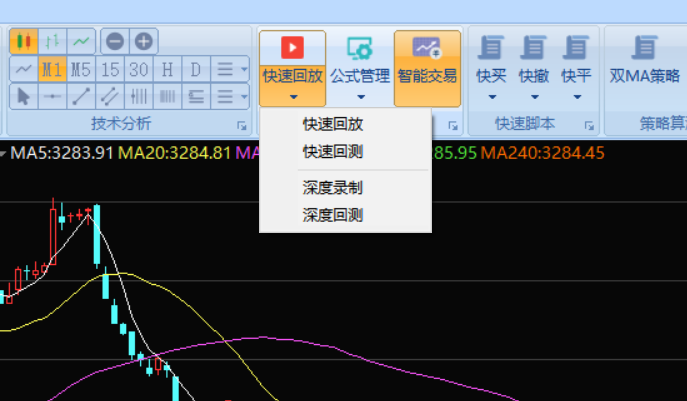Open more periods dropdown beside D
This screenshot has width=687, height=401.
coord(230,69)
